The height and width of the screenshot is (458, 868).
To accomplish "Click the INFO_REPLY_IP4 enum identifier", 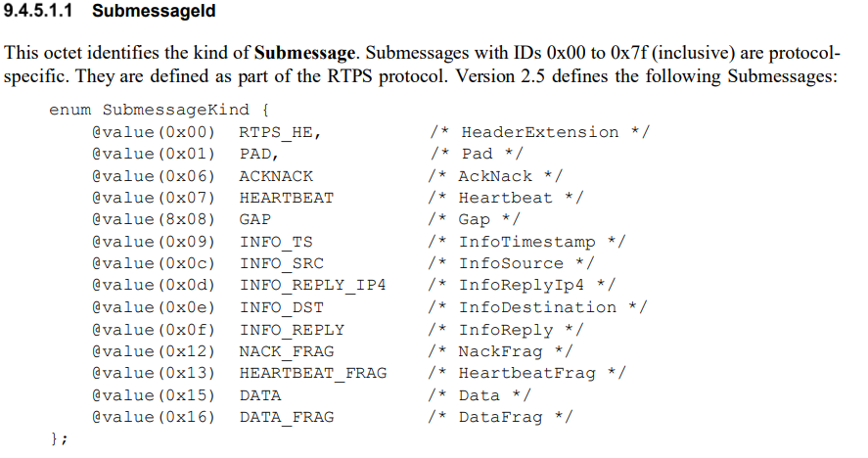I will tap(312, 286).
